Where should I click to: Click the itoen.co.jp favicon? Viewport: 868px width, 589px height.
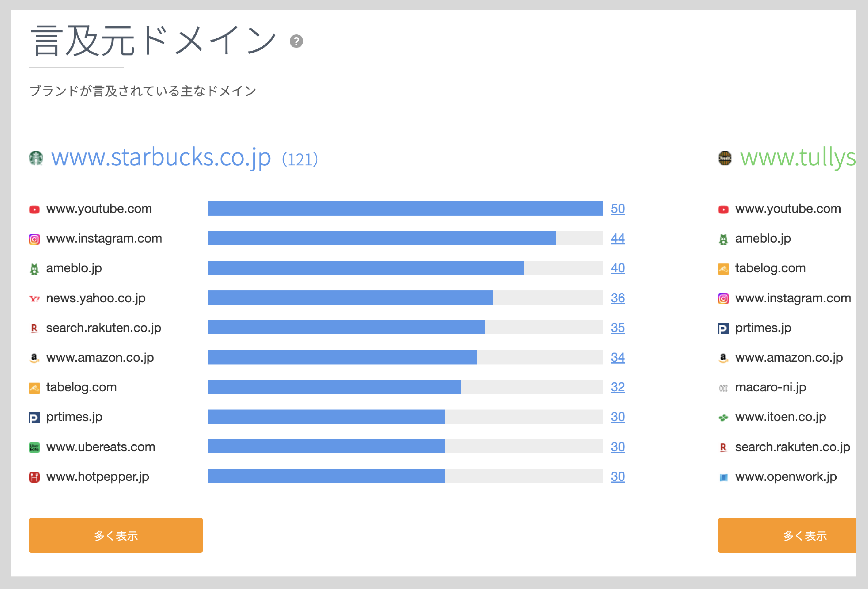coord(723,417)
